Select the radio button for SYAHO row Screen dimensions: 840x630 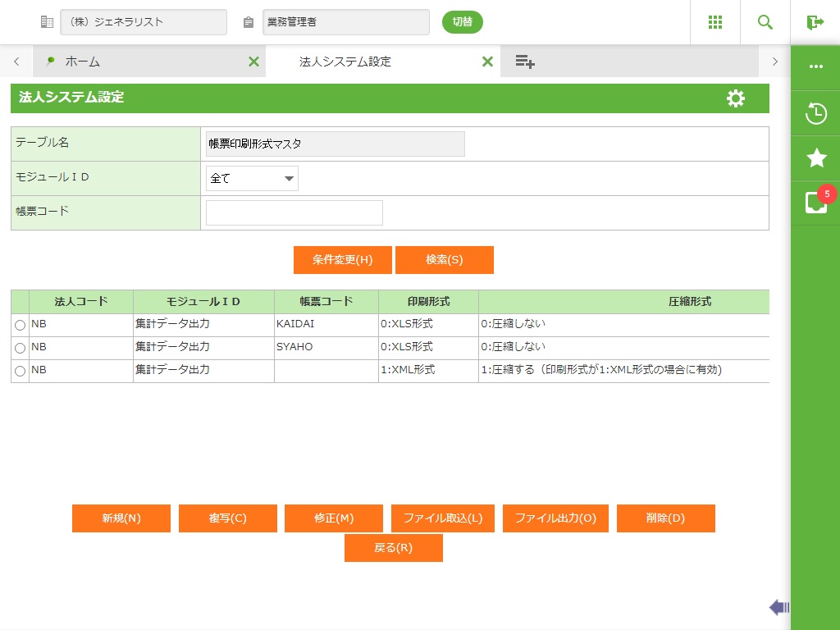(20, 349)
